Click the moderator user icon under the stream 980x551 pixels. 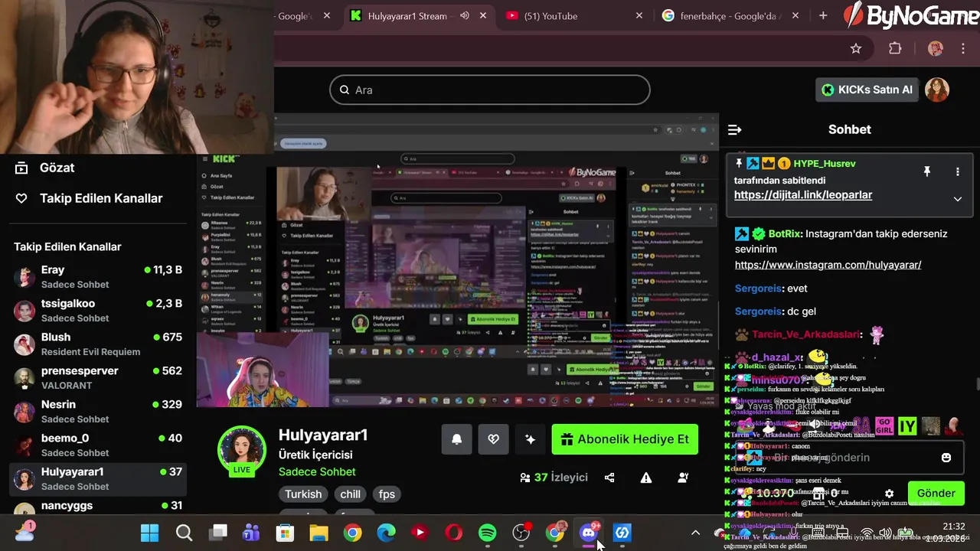pyautogui.click(x=683, y=478)
